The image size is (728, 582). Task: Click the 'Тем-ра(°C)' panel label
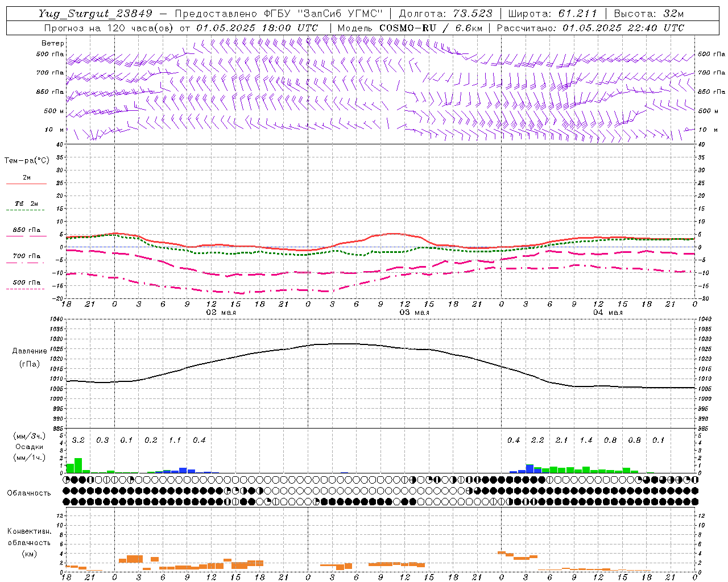(27, 161)
